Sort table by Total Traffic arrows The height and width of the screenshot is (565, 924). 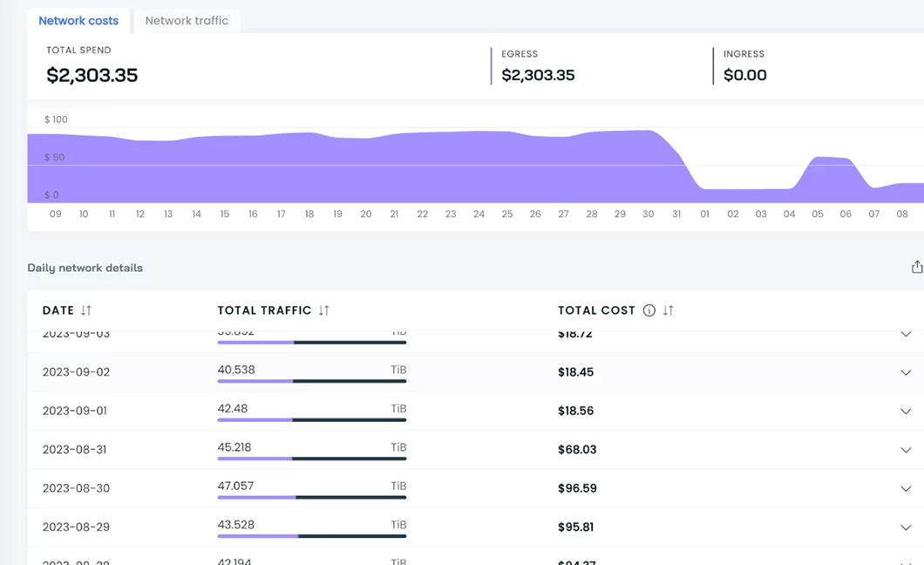[x=323, y=310]
